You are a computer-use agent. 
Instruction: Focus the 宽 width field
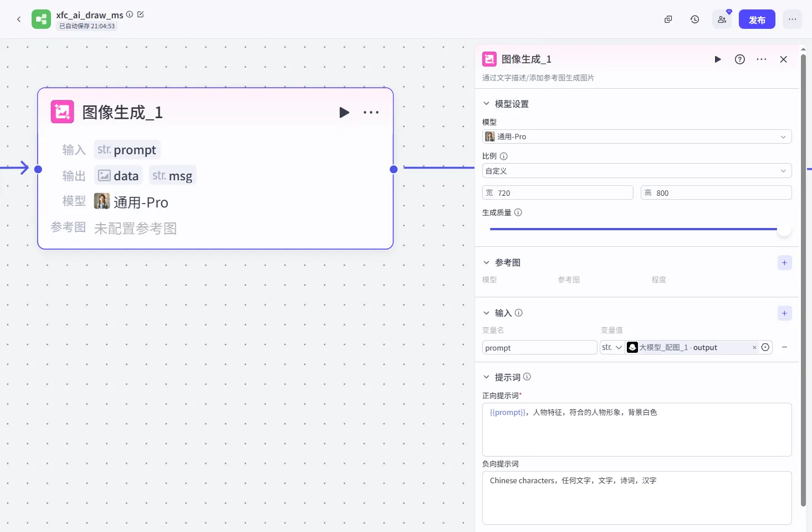(x=558, y=193)
